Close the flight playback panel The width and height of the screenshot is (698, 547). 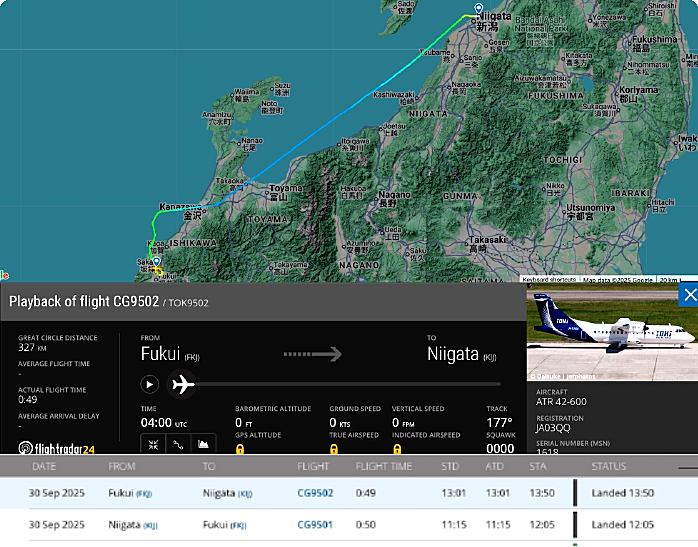(x=689, y=295)
